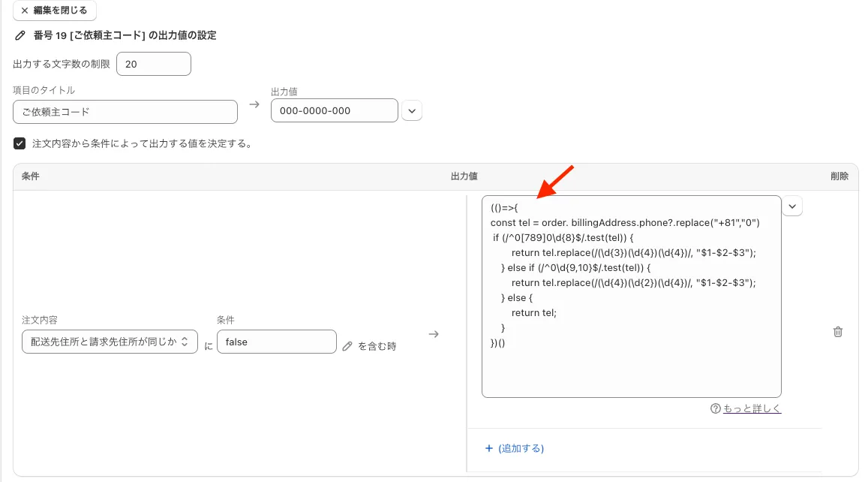Click the pencil icon next to を含む時
The width and height of the screenshot is (868, 482).
pyautogui.click(x=347, y=346)
